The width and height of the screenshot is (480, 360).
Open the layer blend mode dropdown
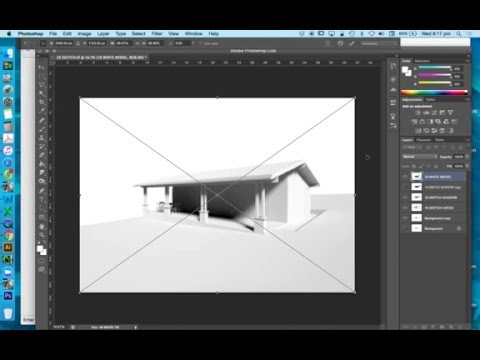(419, 157)
